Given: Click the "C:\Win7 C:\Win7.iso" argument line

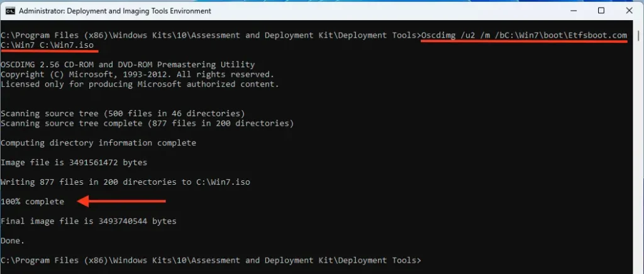Looking at the screenshot, I should coord(49,45).
